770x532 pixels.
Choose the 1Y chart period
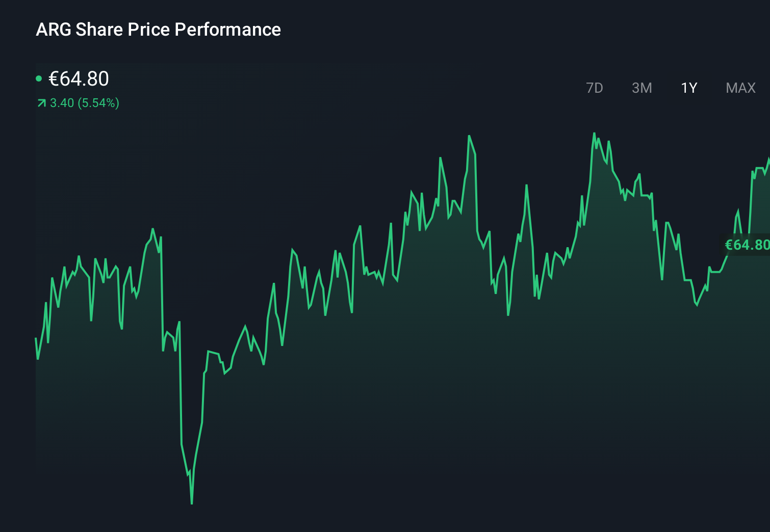pyautogui.click(x=689, y=88)
